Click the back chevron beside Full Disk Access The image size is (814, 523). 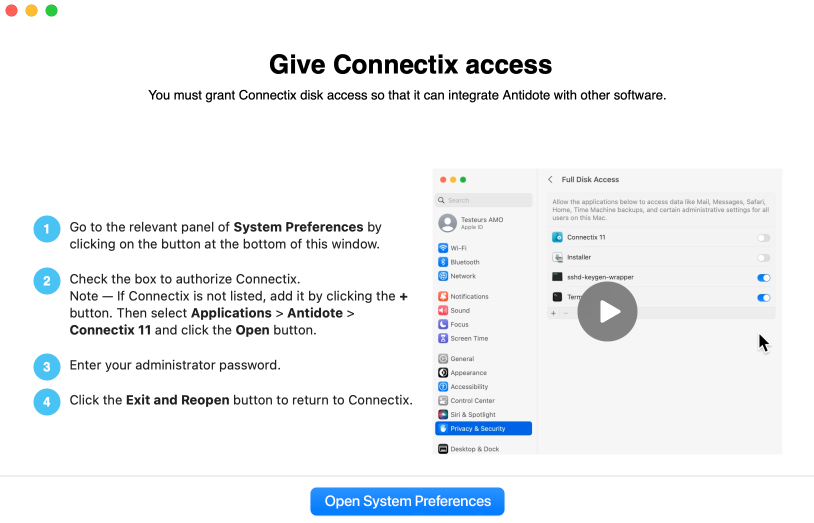(x=550, y=179)
